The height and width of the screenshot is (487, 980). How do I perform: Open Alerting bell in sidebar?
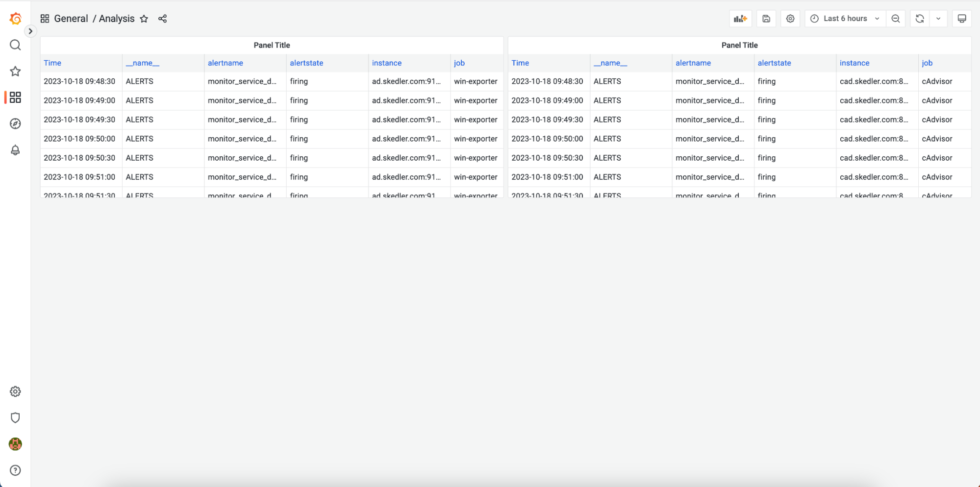pos(15,150)
